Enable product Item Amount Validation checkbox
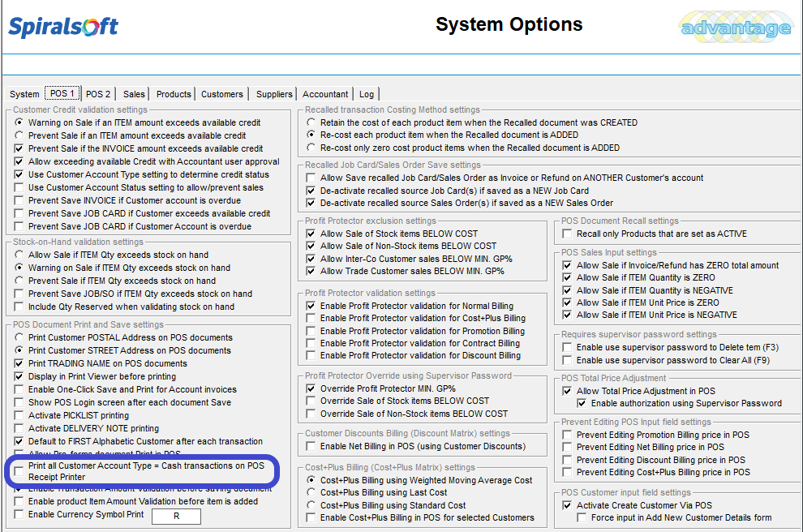The width and height of the screenshot is (803, 532). click(19, 501)
